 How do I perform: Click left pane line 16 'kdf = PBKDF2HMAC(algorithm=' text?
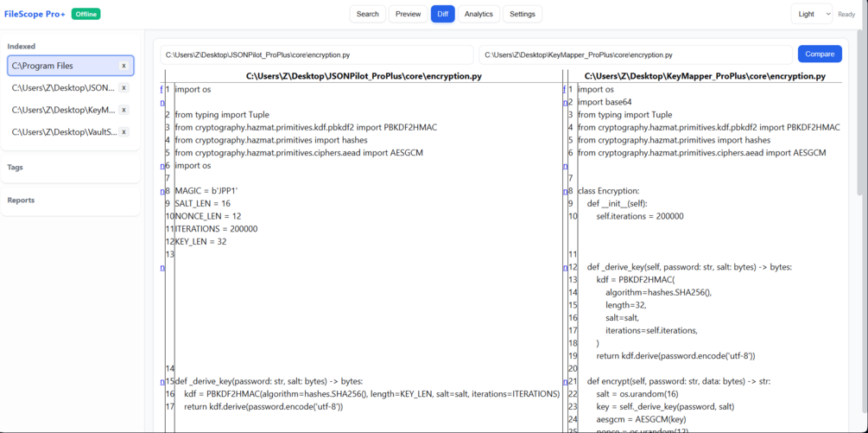tap(372, 394)
